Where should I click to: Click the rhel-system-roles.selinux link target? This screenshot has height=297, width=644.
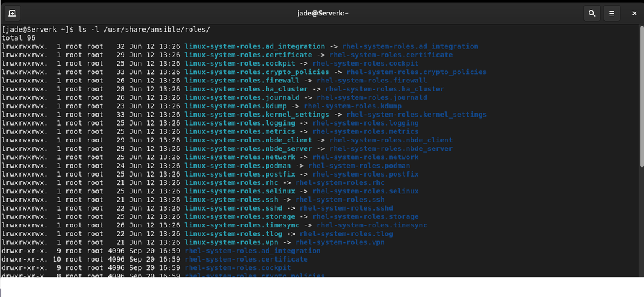(x=366, y=191)
